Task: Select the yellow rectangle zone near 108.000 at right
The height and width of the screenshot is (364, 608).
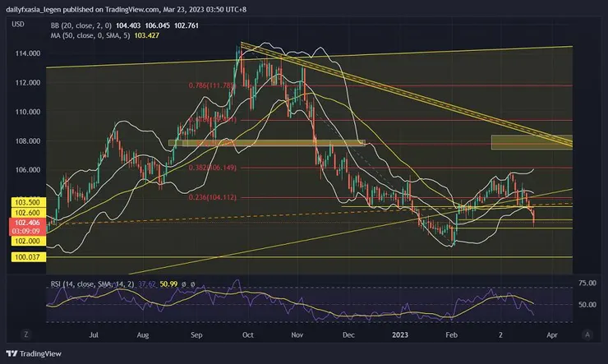Action: tap(532, 142)
